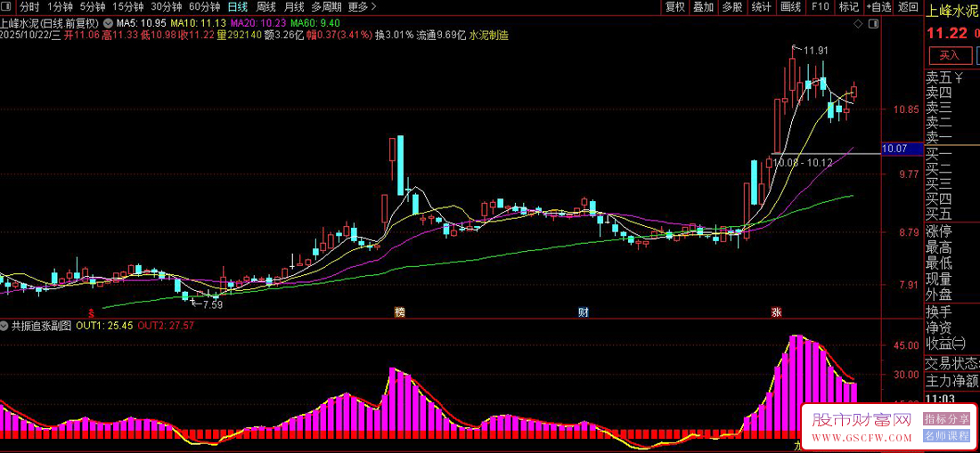Click the 财 marker on timeline
Screen dimensions: 980x453
click(x=583, y=312)
